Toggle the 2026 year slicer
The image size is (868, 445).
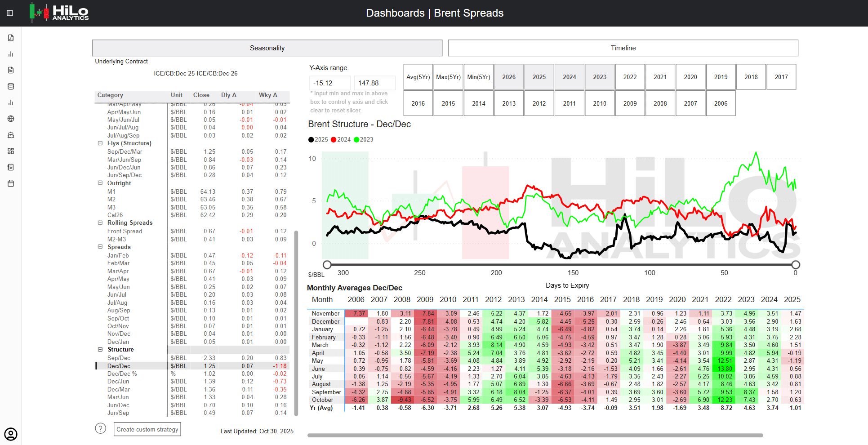click(x=509, y=77)
